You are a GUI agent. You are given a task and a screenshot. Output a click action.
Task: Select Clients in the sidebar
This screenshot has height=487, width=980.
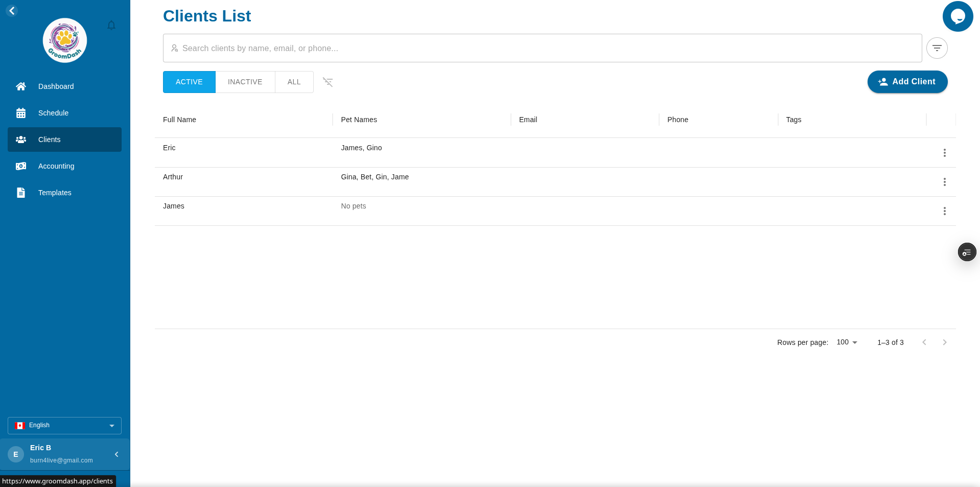point(64,140)
